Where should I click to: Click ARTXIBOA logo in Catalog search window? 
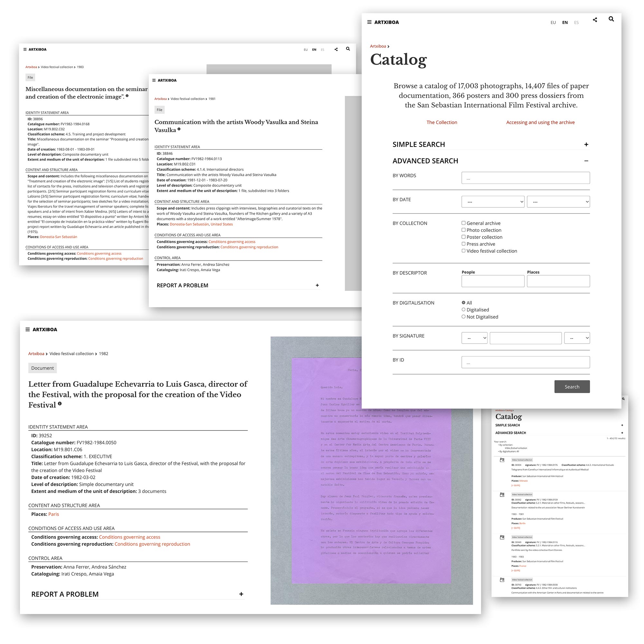click(386, 22)
